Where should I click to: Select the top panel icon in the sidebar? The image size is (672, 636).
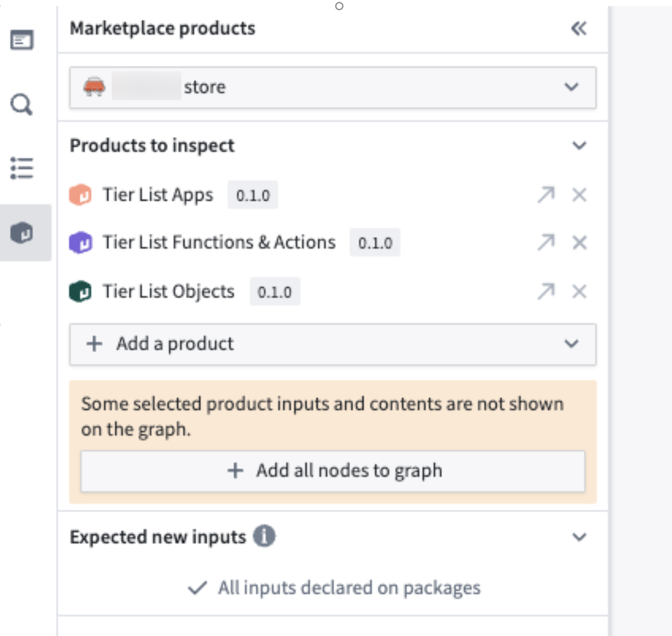20,40
